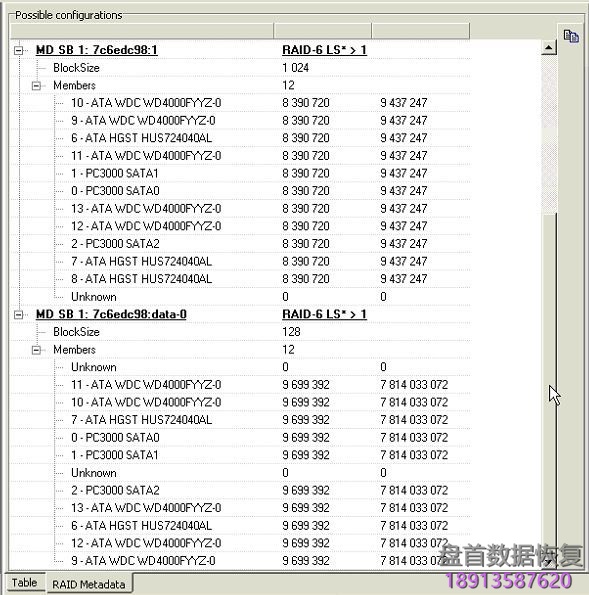This screenshot has width=589, height=595.
Task: Collapse the MD SB 1: 7c6edc98:data-0 node
Action: click(18, 314)
